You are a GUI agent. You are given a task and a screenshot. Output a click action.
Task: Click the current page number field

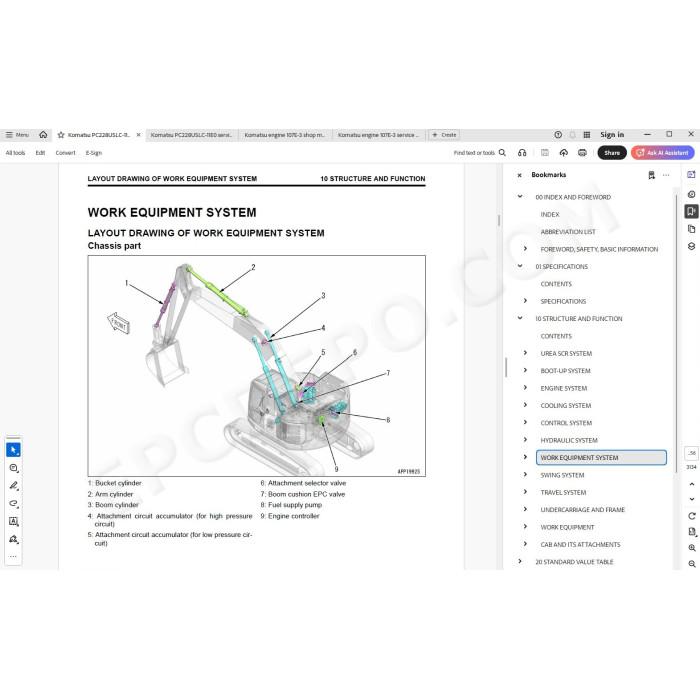(692, 453)
